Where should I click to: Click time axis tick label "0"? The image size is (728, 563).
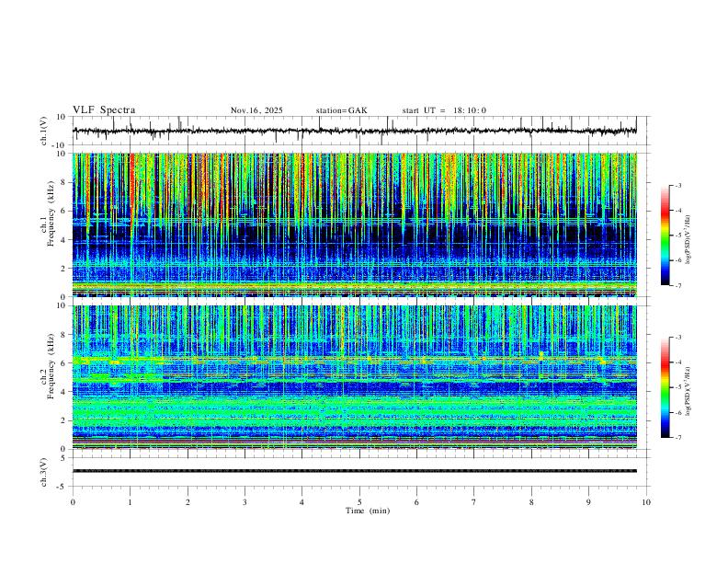(73, 502)
